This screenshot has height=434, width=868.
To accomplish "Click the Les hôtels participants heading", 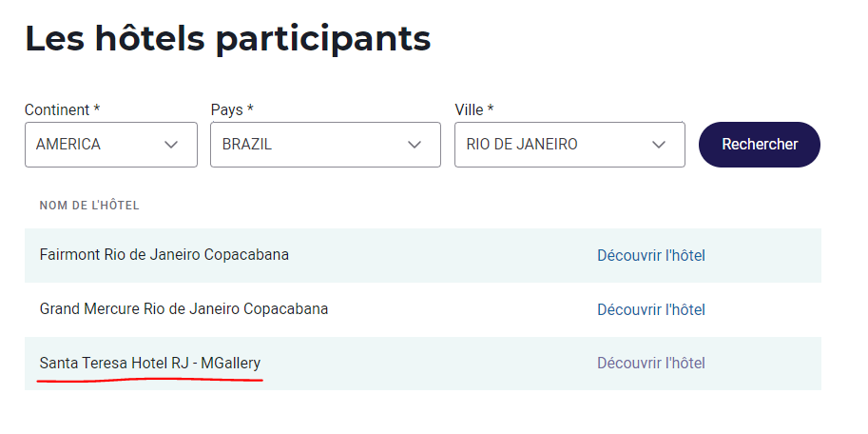I will (x=228, y=38).
